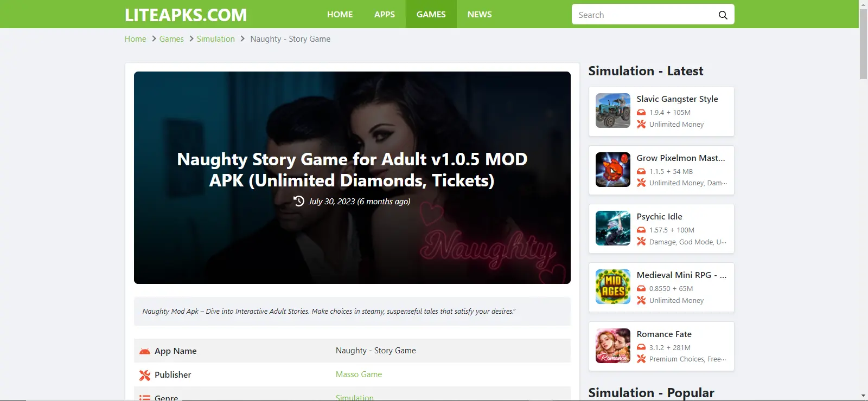Go to the APPS menu item

click(x=385, y=14)
